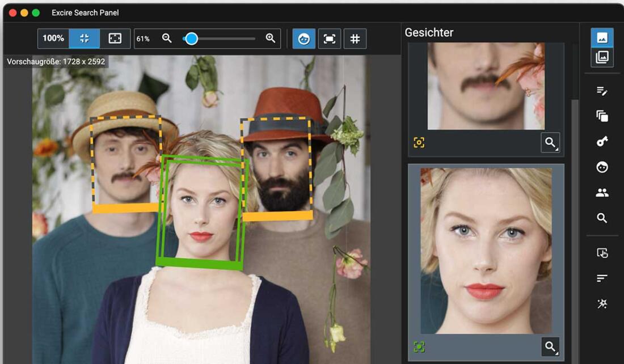Click the zoom in magnifier

271,39
